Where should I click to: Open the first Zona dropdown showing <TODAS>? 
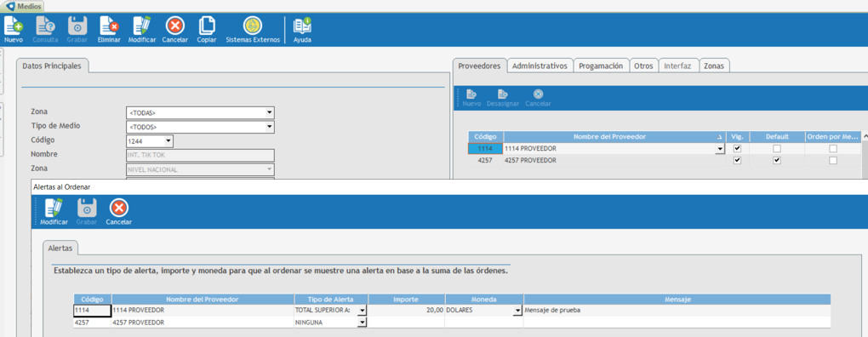(270, 113)
